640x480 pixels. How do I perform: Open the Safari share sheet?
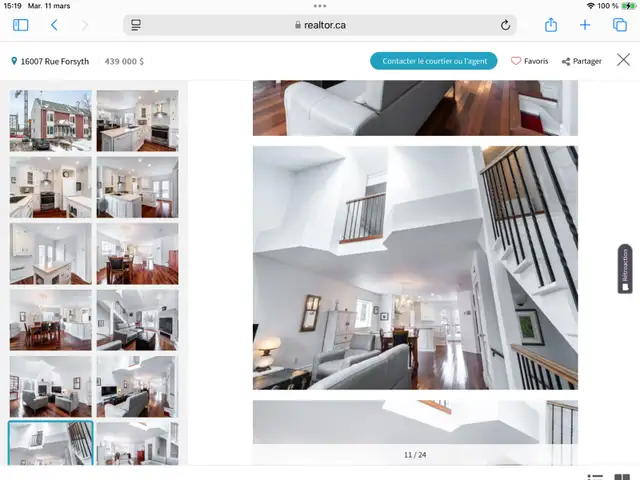550,25
